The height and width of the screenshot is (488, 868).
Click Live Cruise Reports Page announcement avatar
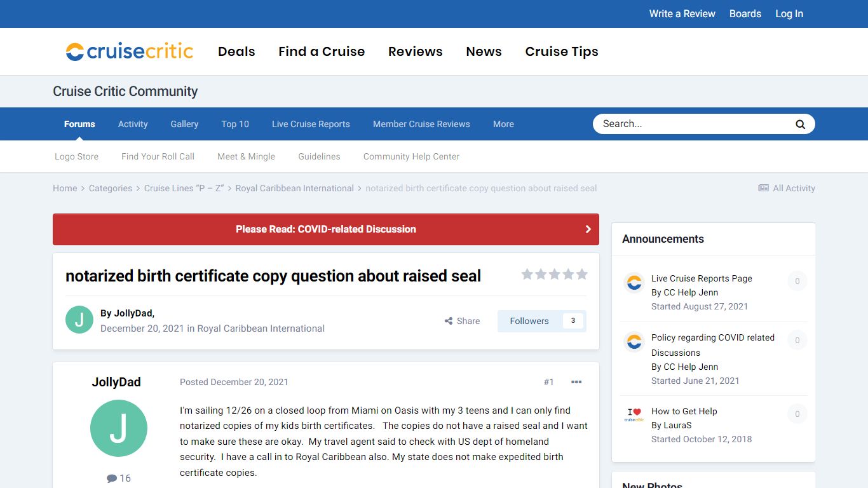pos(634,282)
